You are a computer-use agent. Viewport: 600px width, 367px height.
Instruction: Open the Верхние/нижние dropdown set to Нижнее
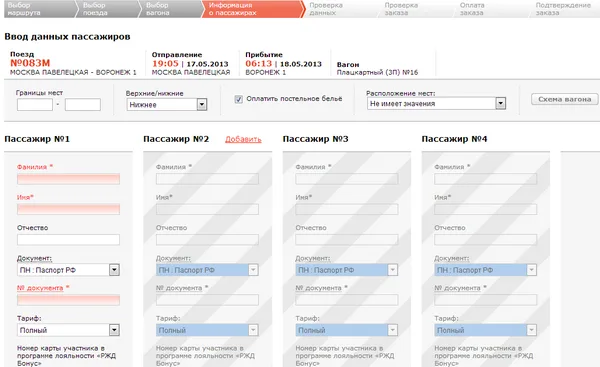[167, 104]
